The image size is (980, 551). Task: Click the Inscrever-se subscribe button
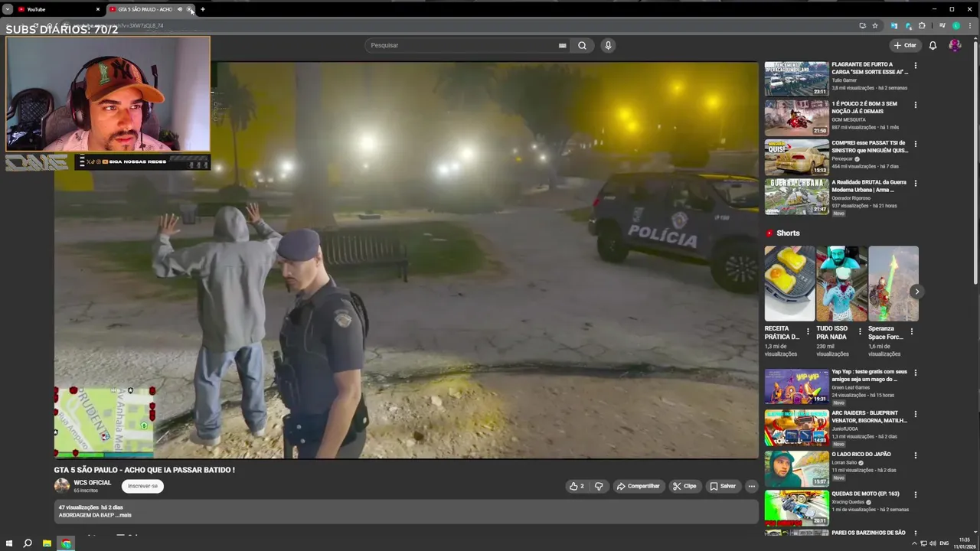pos(142,486)
